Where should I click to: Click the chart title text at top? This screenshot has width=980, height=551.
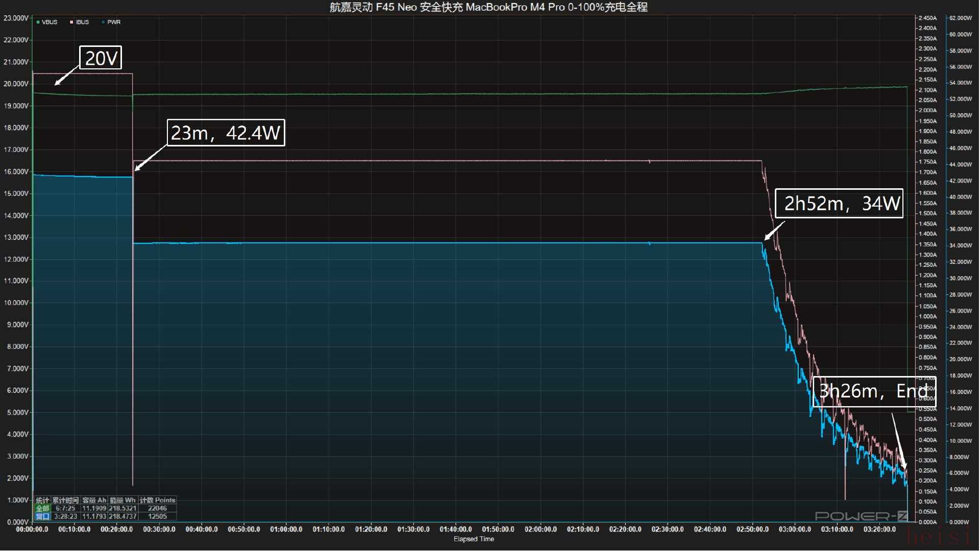click(488, 7)
